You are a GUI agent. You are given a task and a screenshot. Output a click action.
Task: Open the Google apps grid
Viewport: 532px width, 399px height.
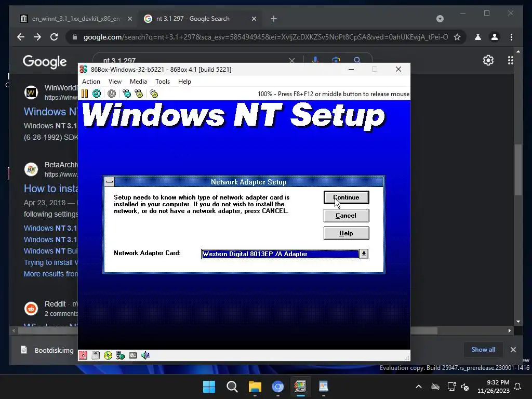point(510,60)
